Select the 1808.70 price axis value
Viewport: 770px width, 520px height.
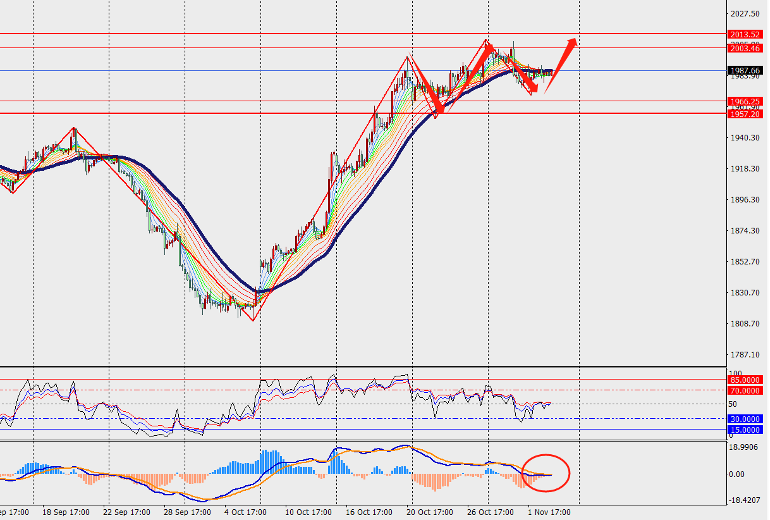(745, 324)
